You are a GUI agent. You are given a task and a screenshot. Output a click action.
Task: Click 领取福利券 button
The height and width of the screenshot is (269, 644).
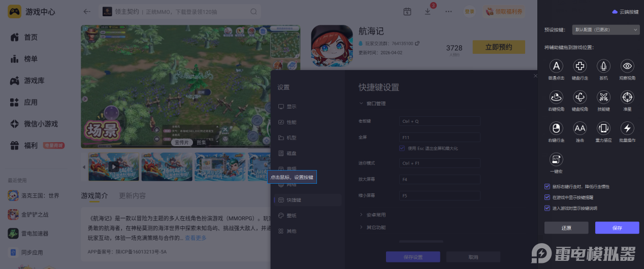(x=504, y=11)
